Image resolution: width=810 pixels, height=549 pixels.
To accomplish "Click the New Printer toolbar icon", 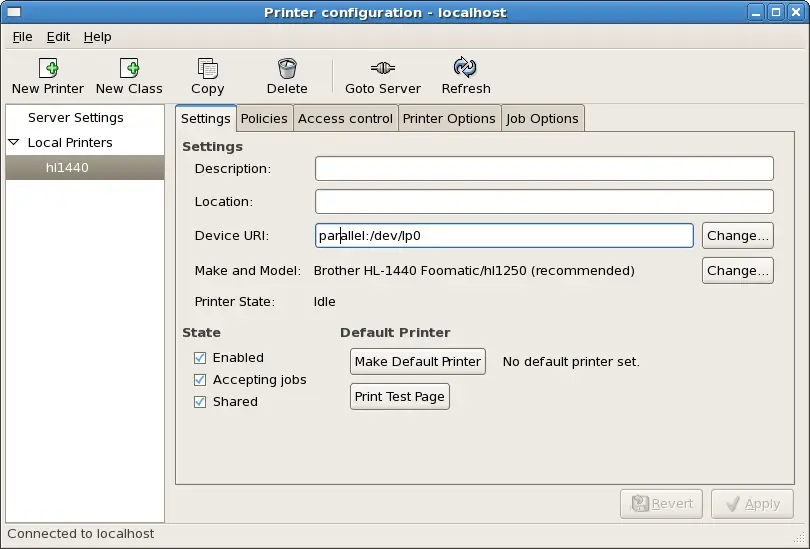I will 48,68.
